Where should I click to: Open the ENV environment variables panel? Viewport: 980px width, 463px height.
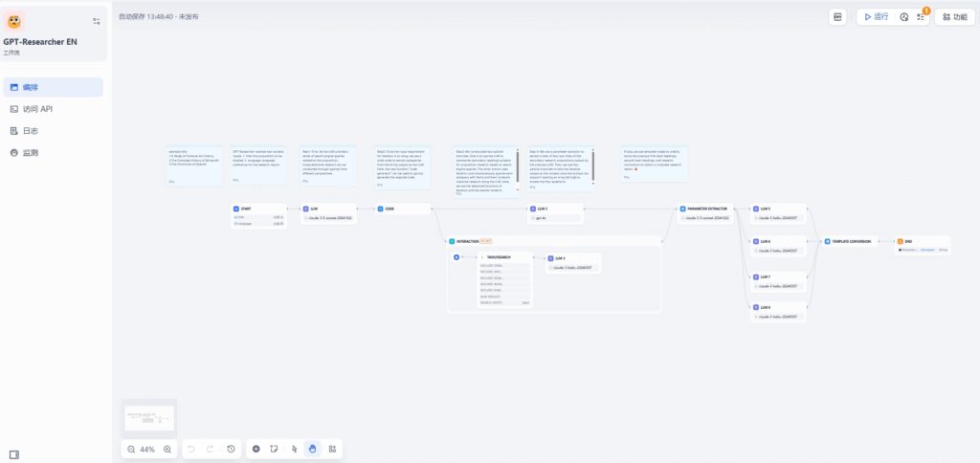[x=838, y=17]
